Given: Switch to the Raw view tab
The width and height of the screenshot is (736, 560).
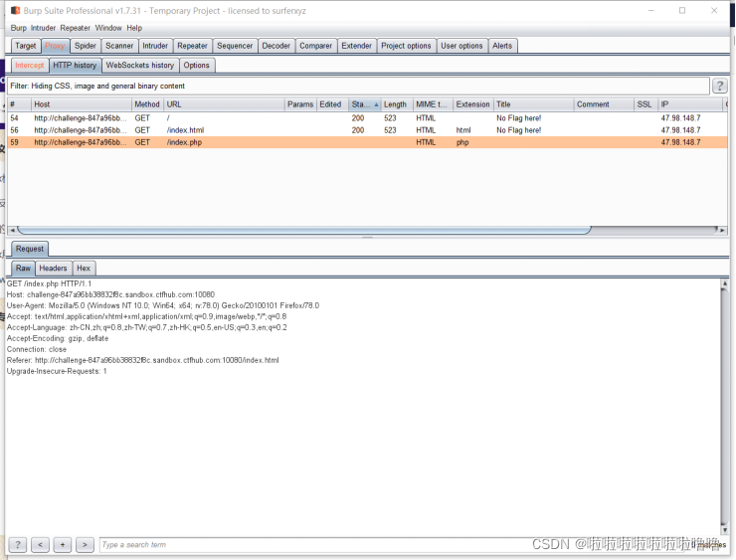Looking at the screenshot, I should tap(23, 268).
